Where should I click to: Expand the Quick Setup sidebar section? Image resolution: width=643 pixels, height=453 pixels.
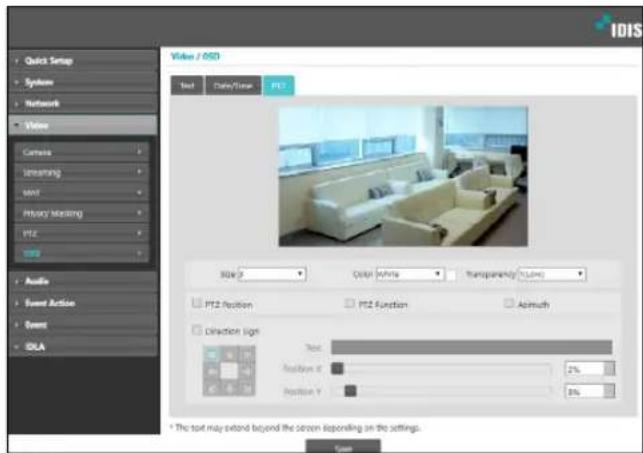[x=82, y=61]
